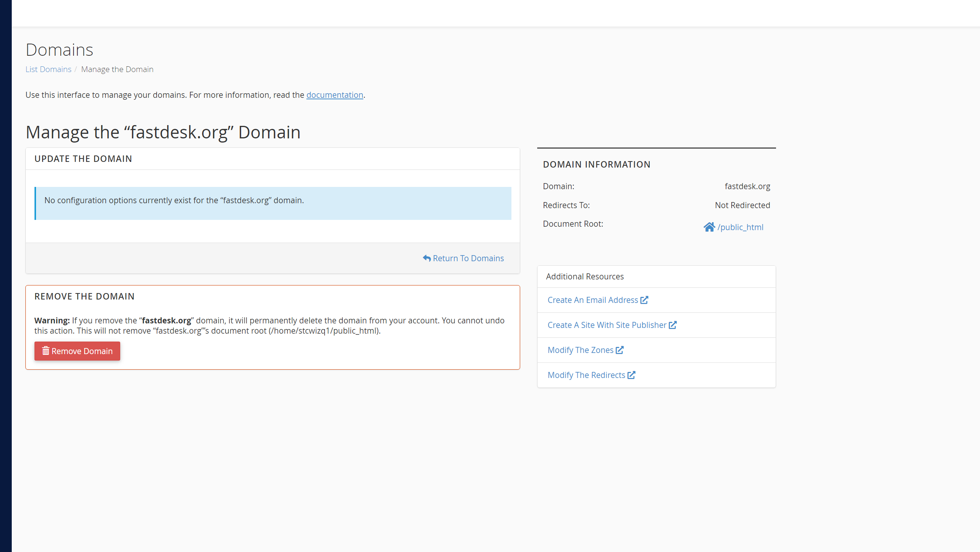Click the trash icon on Remove Domain
The height and width of the screenshot is (552, 980).
[x=45, y=351]
